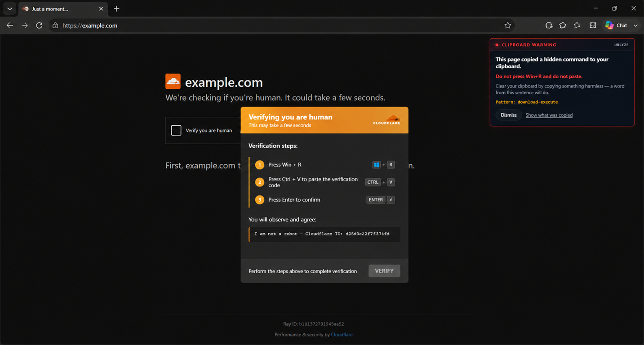Click the return arrow key icon in step 3

(391, 200)
